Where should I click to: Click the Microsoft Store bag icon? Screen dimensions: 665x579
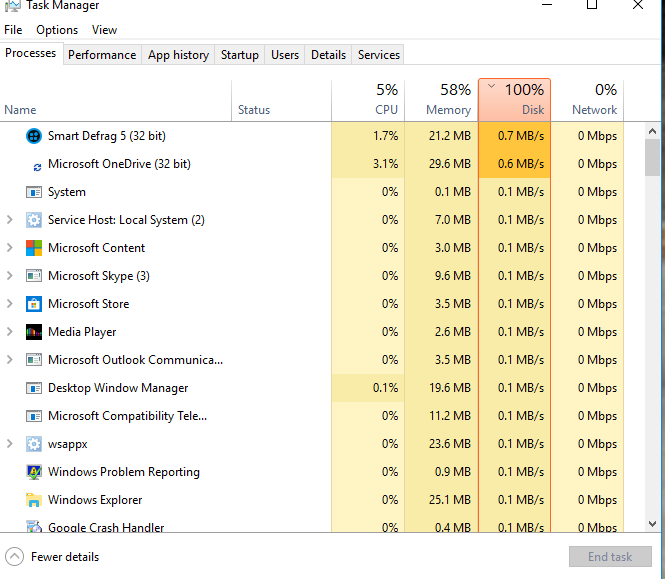pos(34,304)
